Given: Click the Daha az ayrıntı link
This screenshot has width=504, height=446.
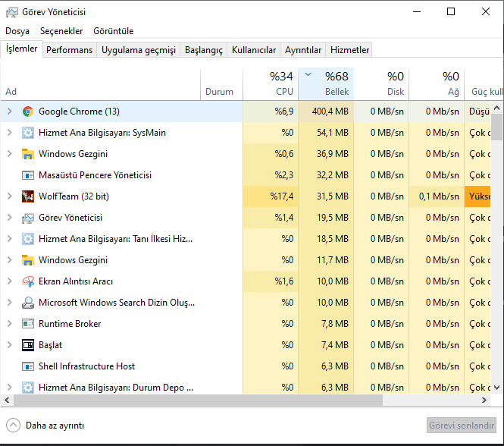Looking at the screenshot, I should point(55,426).
